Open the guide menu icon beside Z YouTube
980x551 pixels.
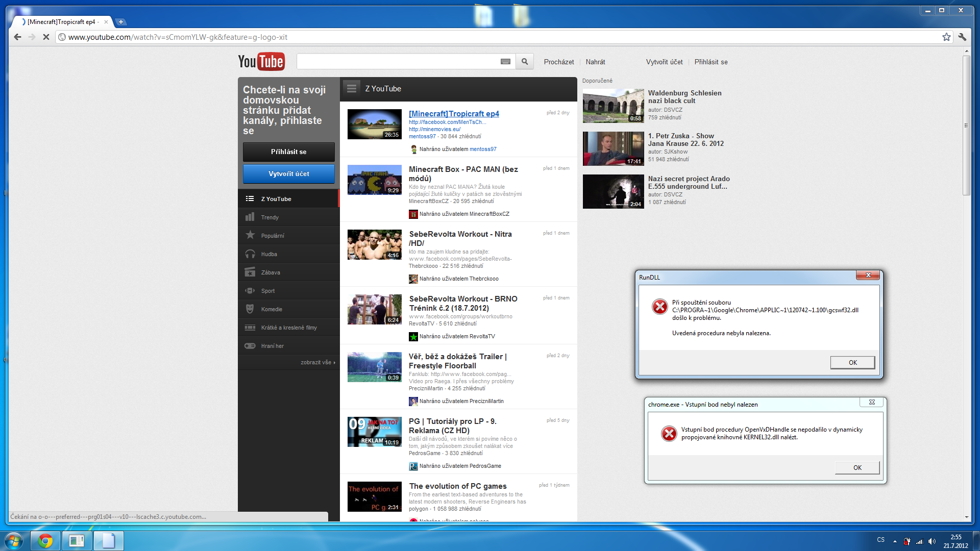tap(351, 88)
